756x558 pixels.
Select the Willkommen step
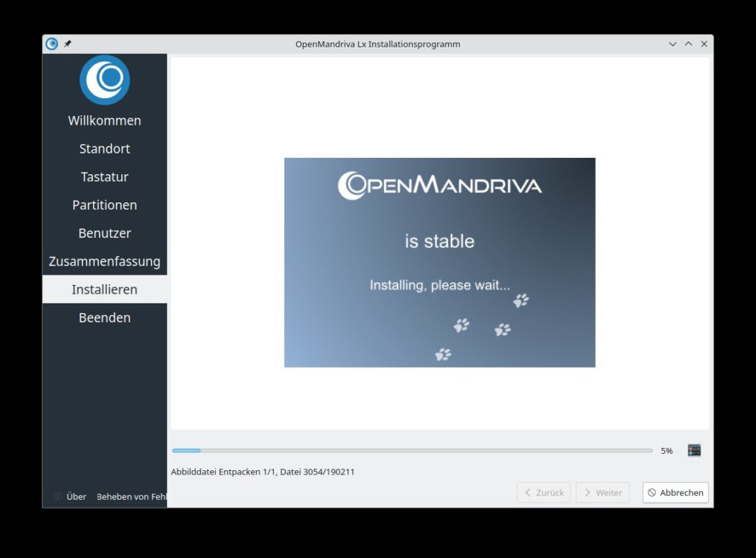point(105,120)
